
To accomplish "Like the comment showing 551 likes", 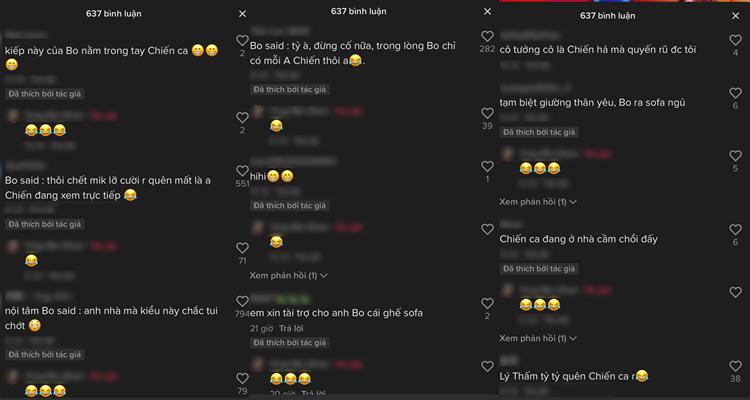I will click(243, 171).
